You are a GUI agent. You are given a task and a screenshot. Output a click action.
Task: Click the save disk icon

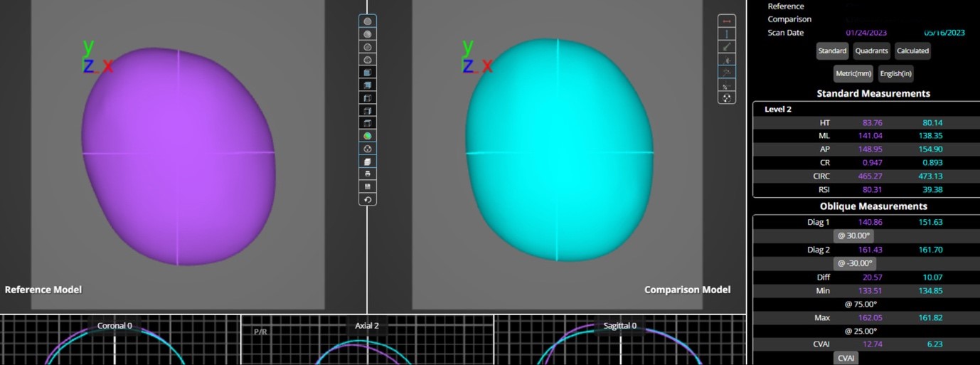click(368, 187)
